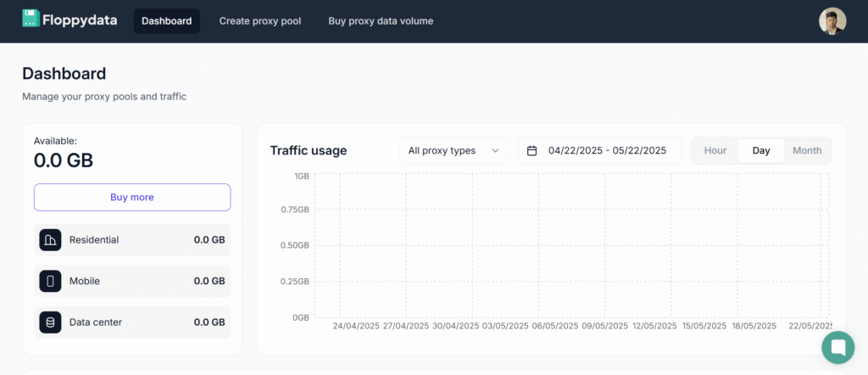Click the Buy more button

tap(132, 197)
